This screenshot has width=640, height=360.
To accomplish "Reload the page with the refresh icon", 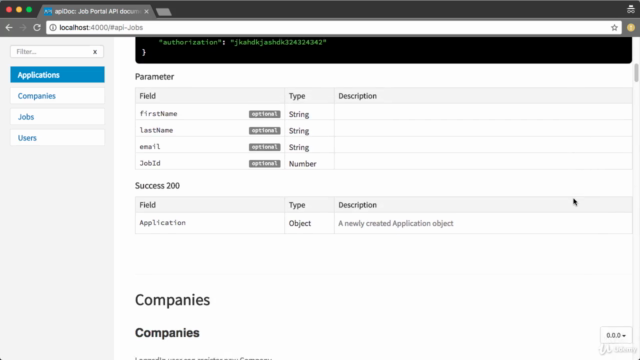I will click(37, 28).
